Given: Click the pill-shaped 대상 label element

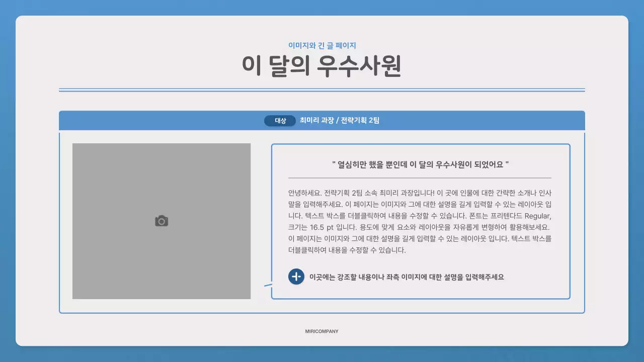Looking at the screenshot, I should 279,121.
